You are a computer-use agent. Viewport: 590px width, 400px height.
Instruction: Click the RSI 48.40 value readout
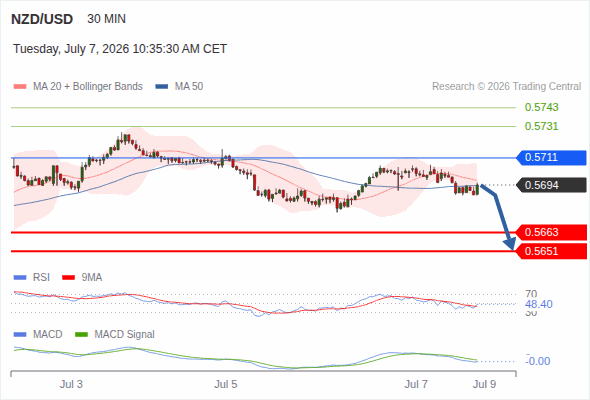(x=539, y=304)
